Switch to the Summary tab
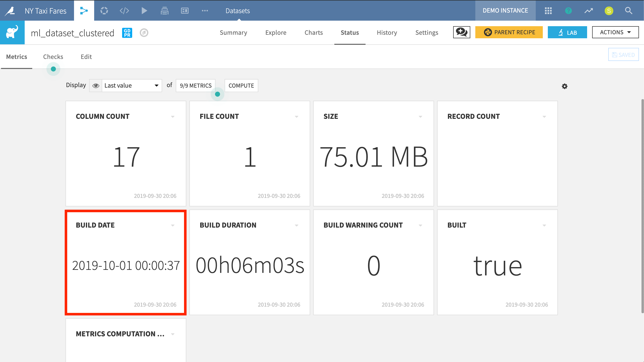Screen dimensions: 644x362 tap(233, 32)
